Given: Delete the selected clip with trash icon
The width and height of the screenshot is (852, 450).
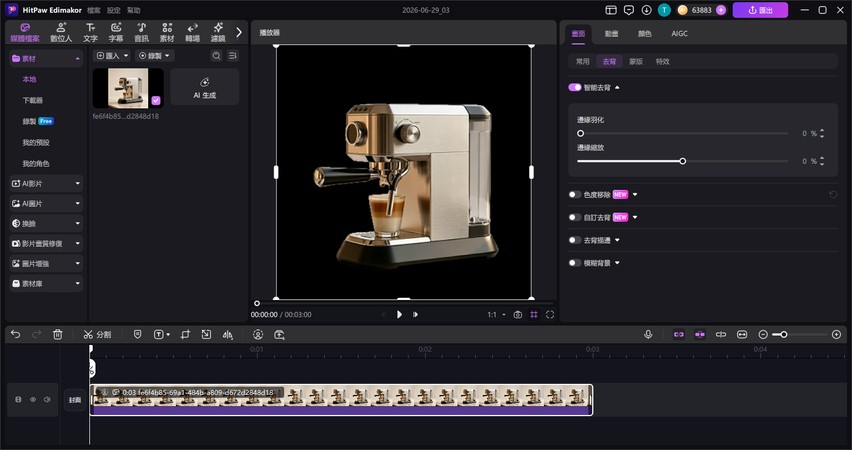Looking at the screenshot, I should point(58,335).
